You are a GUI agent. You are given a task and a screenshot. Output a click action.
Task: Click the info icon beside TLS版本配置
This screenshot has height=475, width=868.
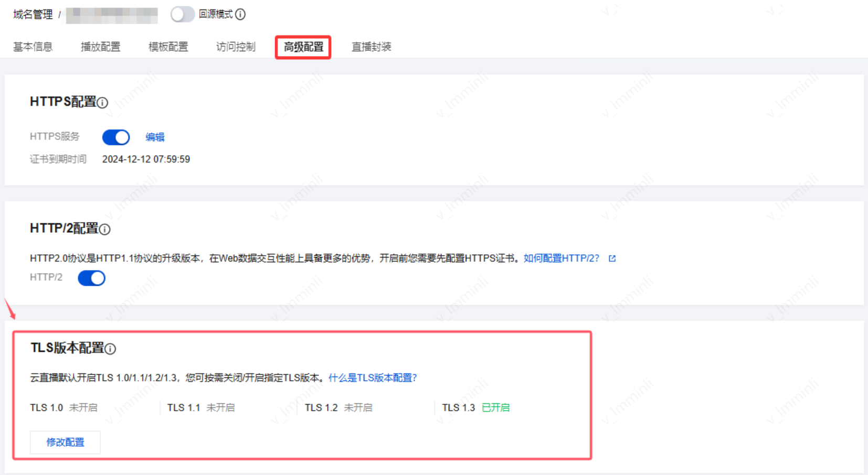(x=110, y=349)
